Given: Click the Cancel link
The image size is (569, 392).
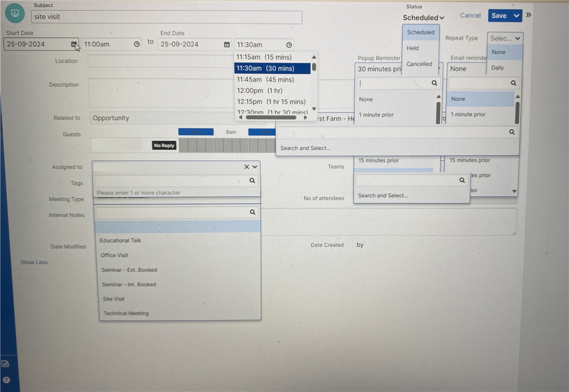Looking at the screenshot, I should [x=470, y=15].
